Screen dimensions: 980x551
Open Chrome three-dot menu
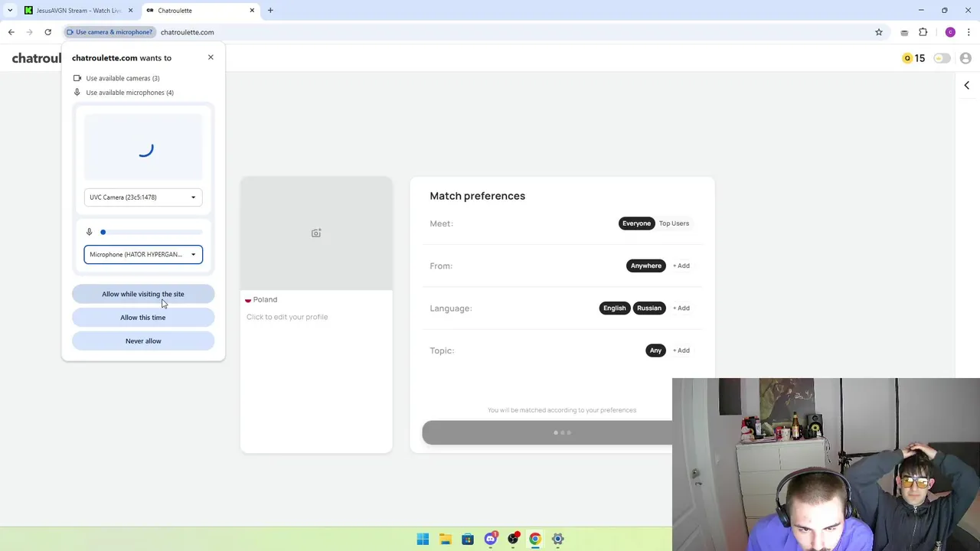point(969,32)
